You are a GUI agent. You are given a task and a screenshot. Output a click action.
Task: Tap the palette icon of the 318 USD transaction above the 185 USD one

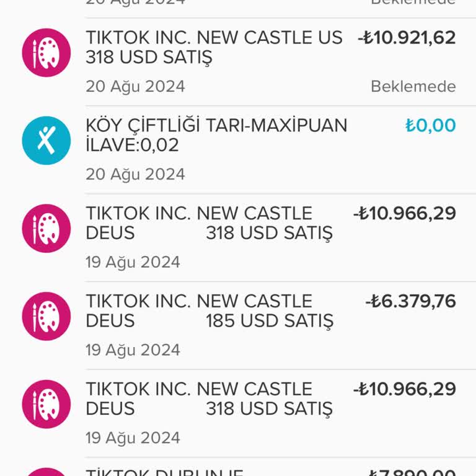coord(46,228)
